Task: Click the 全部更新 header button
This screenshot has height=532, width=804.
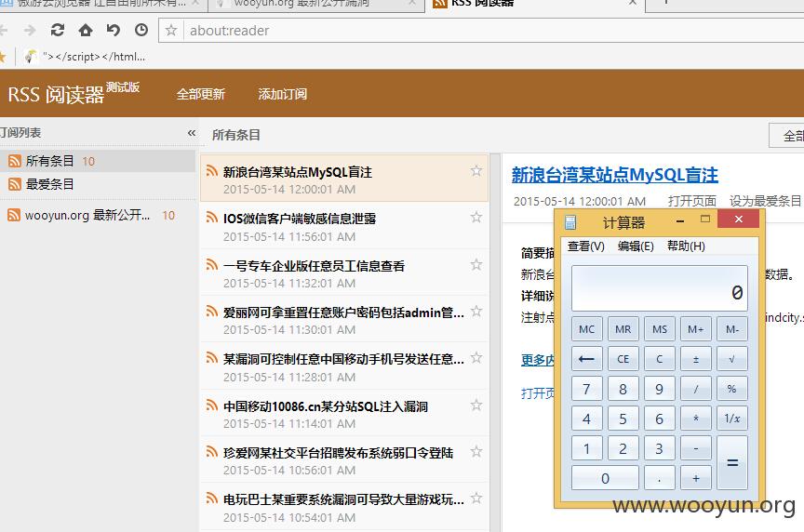Action: tap(200, 94)
